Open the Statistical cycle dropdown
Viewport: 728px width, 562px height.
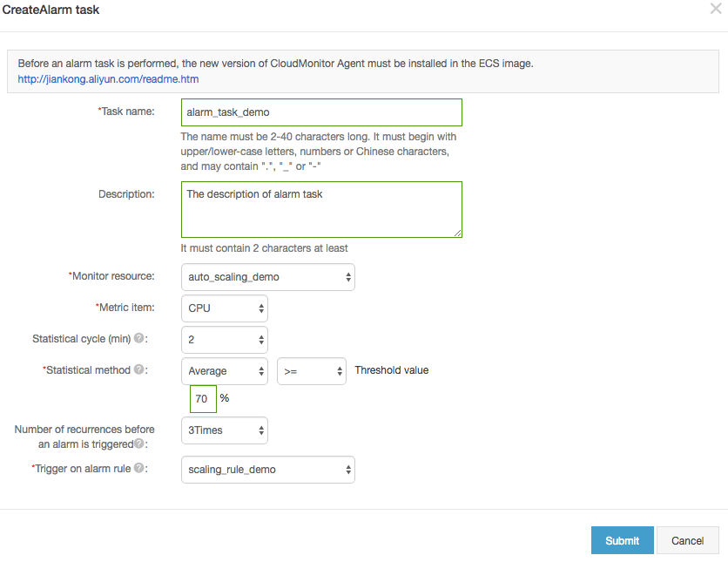pyautogui.click(x=225, y=340)
